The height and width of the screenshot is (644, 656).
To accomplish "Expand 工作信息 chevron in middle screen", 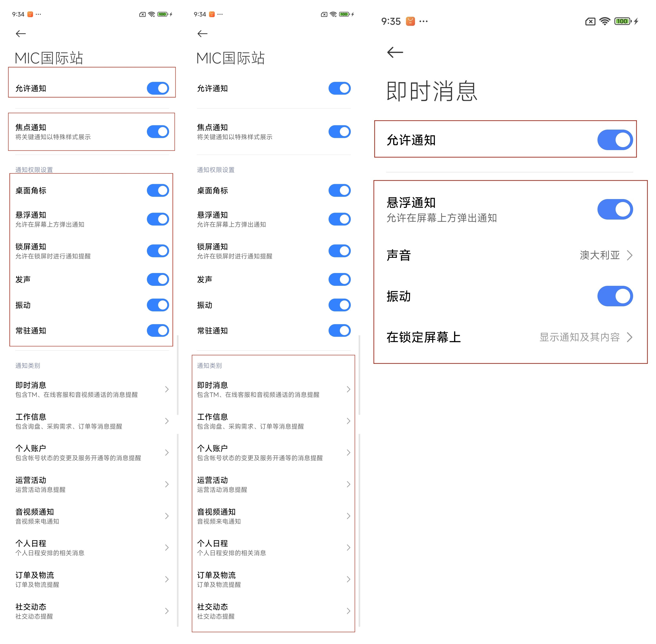I will click(x=349, y=421).
